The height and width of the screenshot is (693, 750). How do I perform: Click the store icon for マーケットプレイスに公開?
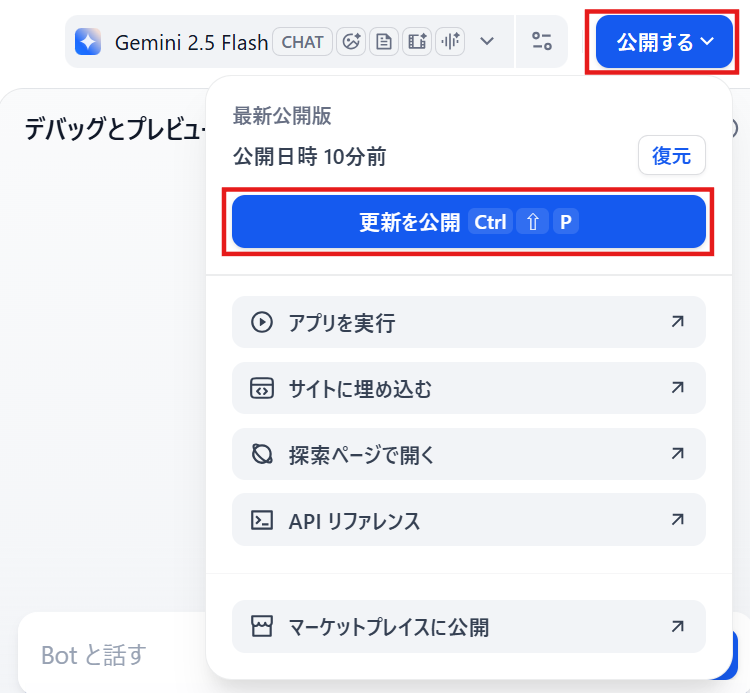[262, 626]
